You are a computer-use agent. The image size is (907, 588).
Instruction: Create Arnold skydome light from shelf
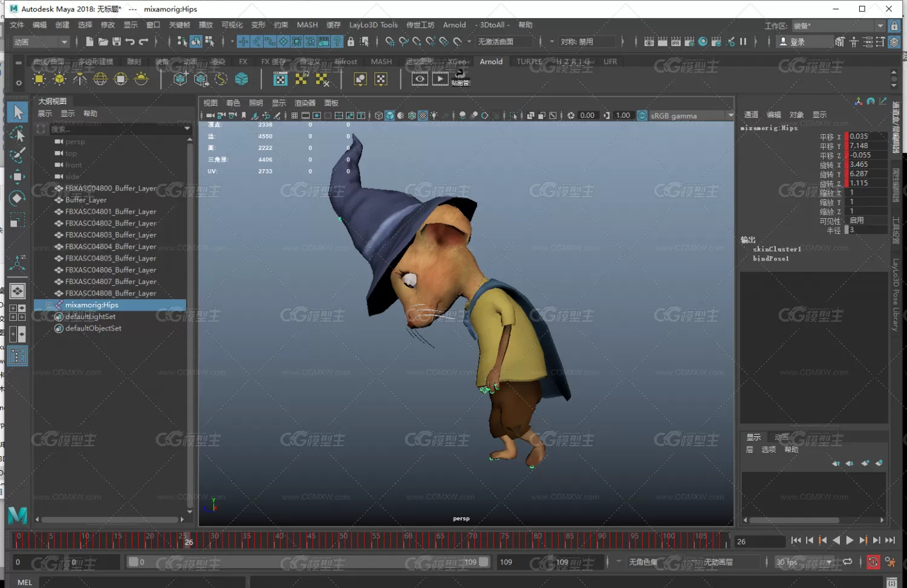pyautogui.click(x=100, y=79)
